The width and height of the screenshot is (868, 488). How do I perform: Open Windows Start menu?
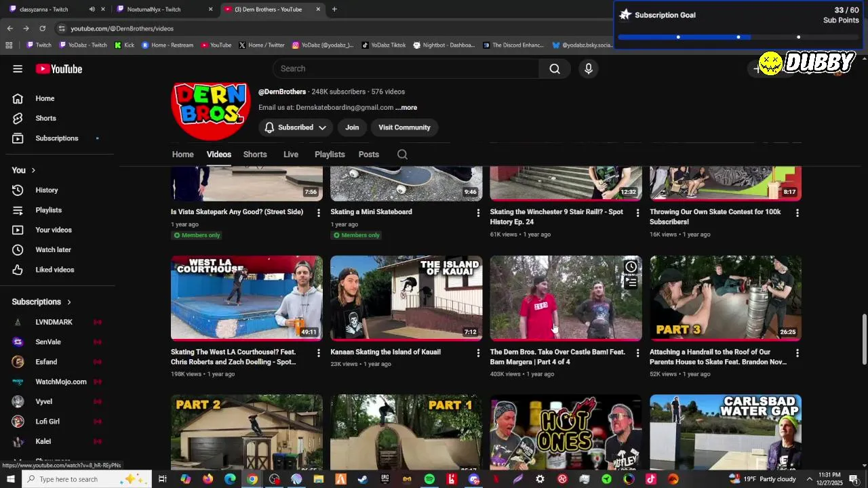[11, 479]
